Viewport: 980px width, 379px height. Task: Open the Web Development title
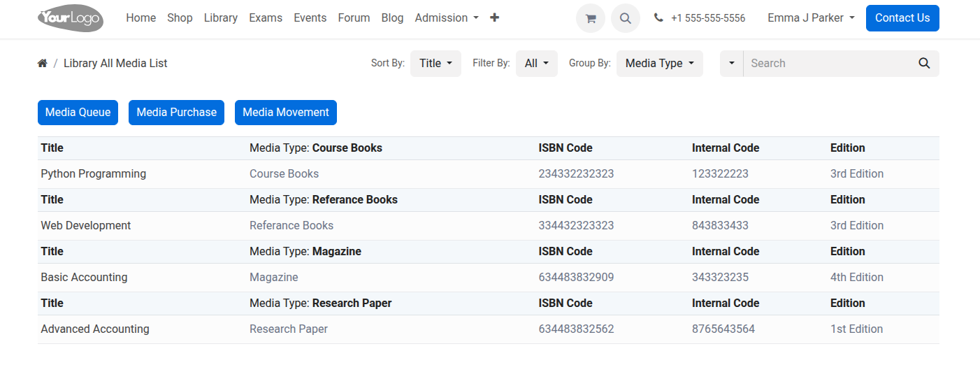point(86,226)
